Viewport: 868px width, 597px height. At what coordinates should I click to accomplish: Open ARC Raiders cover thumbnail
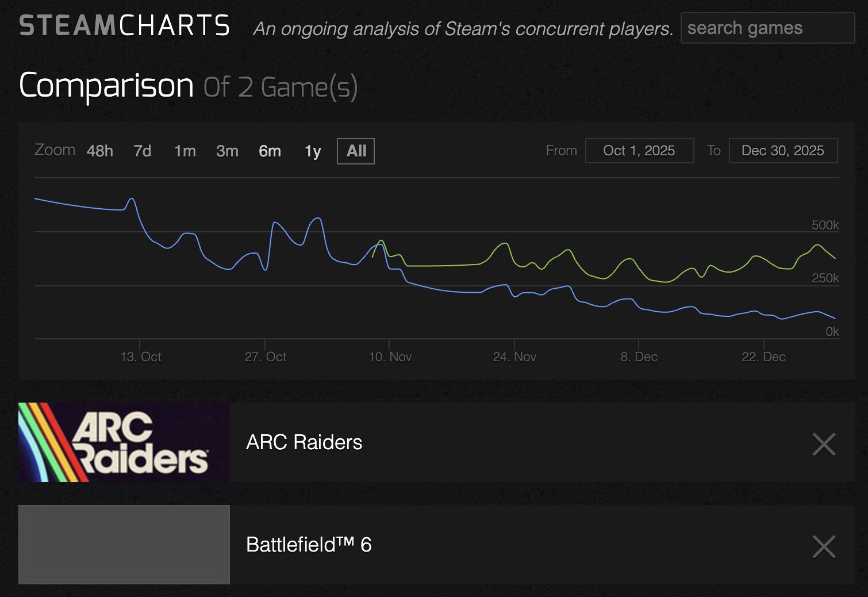click(124, 442)
